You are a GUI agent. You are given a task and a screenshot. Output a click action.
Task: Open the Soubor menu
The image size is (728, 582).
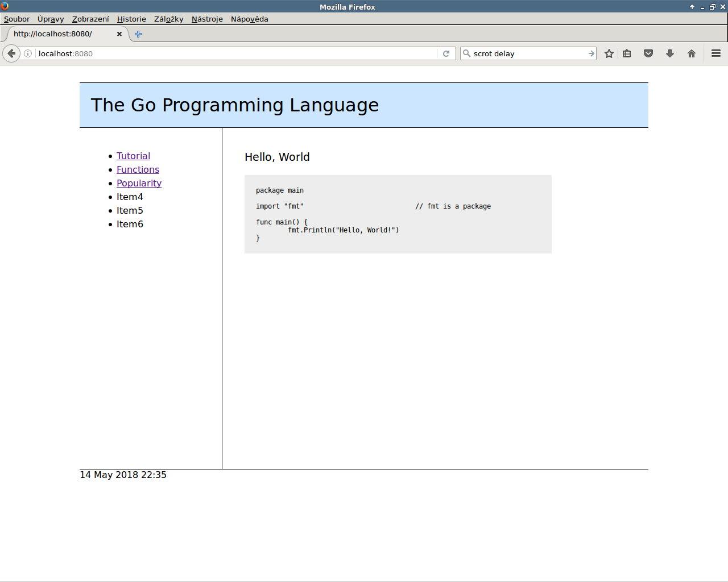[16, 19]
